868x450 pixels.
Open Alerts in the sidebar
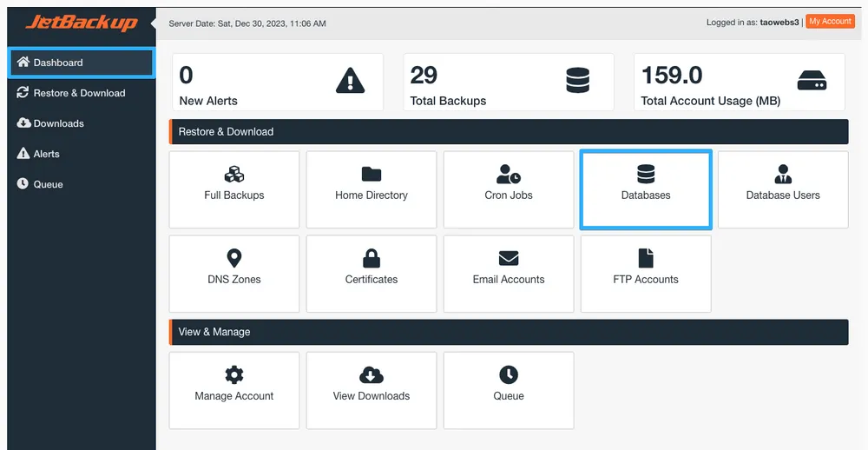[x=82, y=154]
